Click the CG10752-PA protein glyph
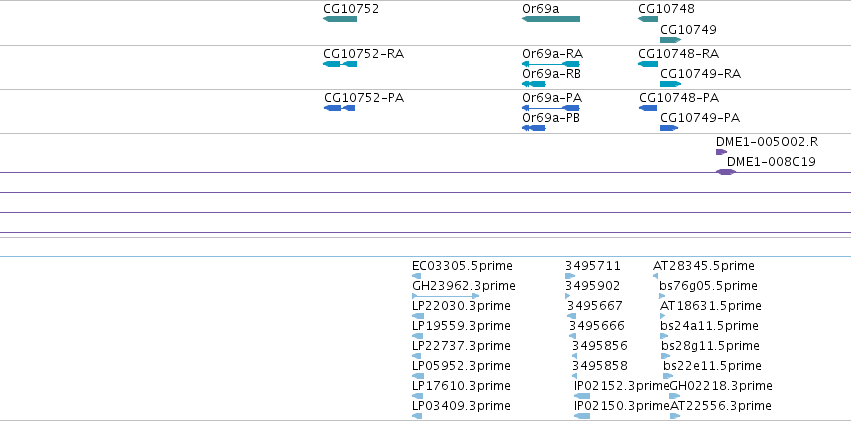 click(340, 108)
